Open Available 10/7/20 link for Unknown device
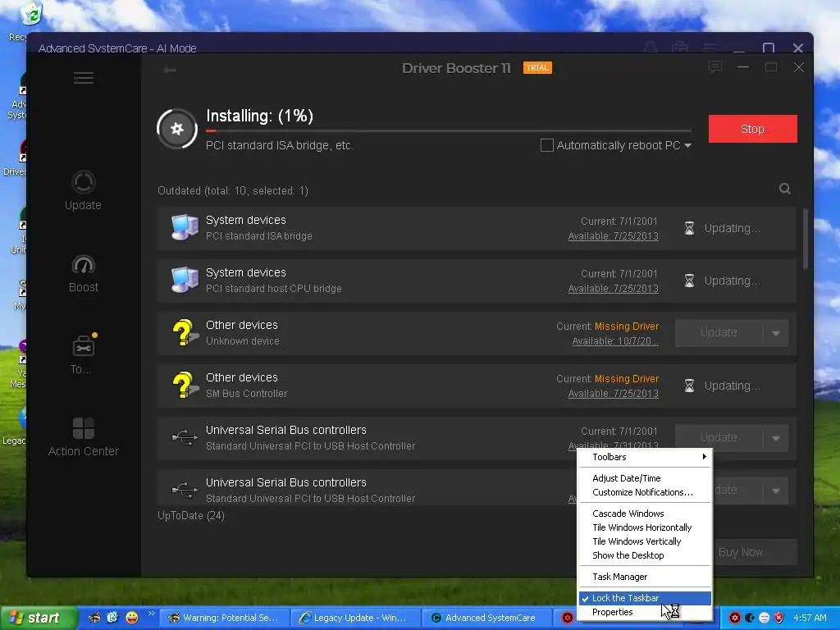Image resolution: width=840 pixels, height=630 pixels. (615, 340)
